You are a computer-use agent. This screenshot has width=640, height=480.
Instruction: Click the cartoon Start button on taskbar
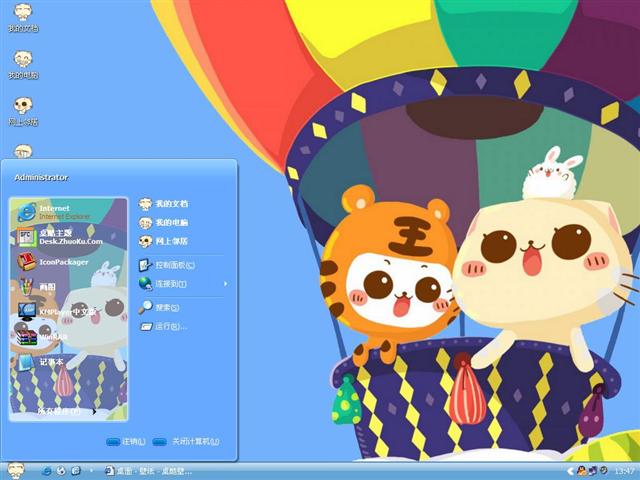click(x=16, y=471)
